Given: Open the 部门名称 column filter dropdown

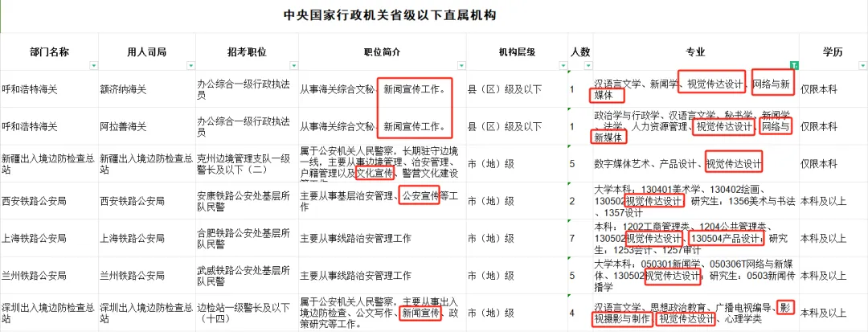Looking at the screenshot, I should tap(92, 65).
